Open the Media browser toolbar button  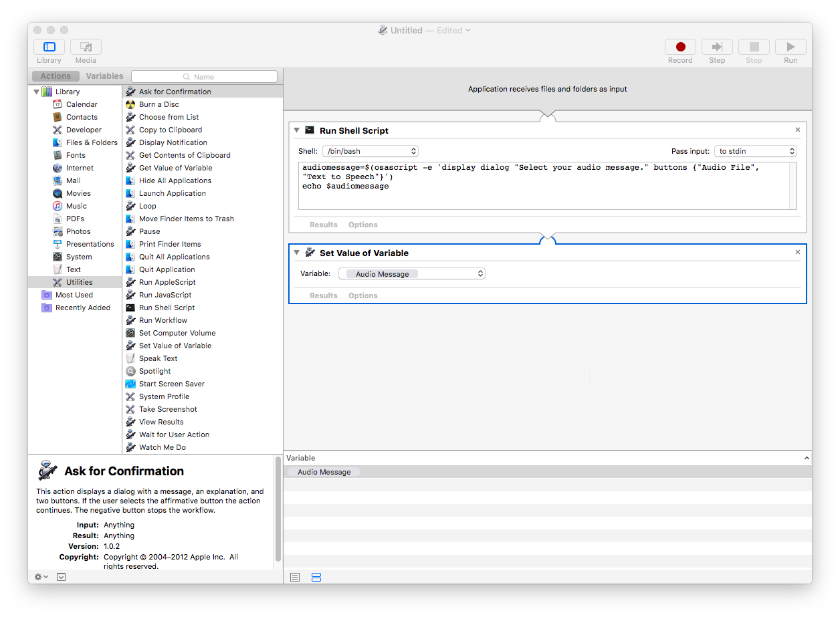pos(86,47)
